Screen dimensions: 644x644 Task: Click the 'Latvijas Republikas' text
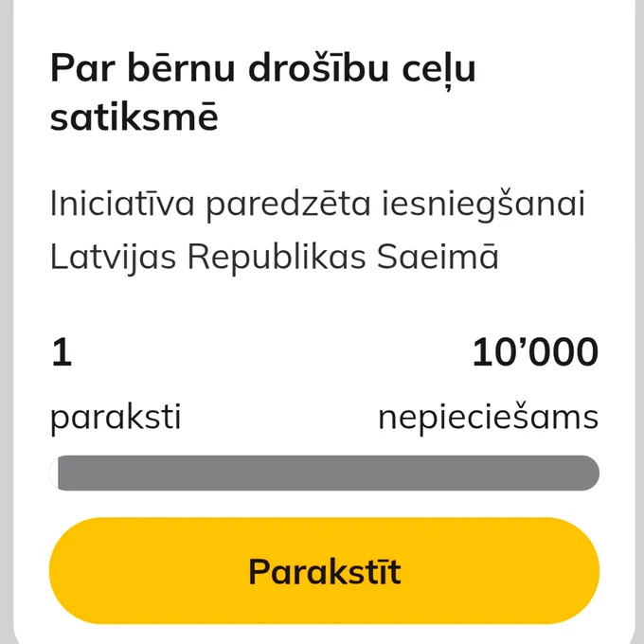point(207,257)
